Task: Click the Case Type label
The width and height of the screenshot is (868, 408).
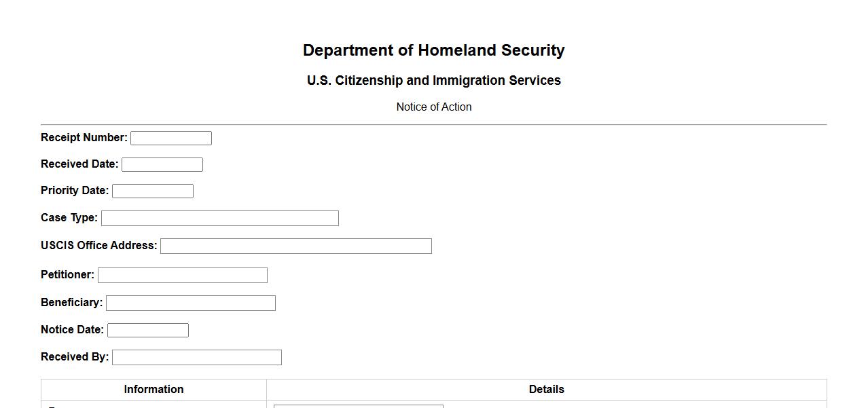Action: point(69,218)
